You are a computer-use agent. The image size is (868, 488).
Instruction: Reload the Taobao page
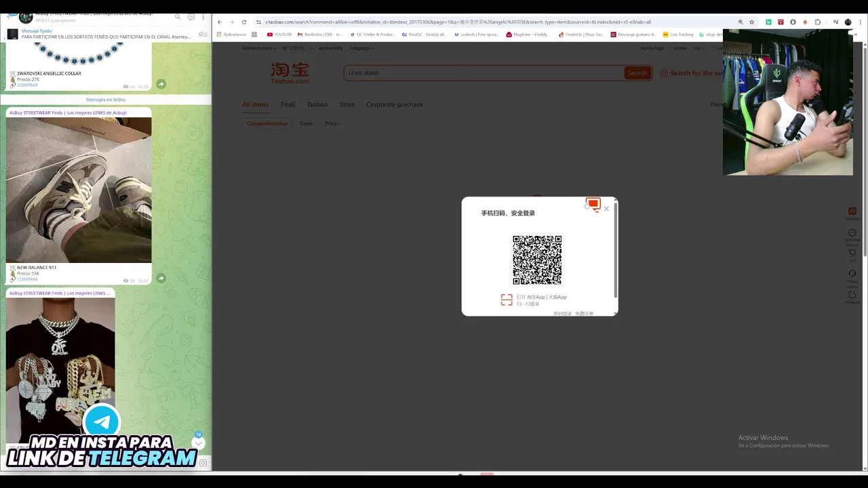[x=244, y=22]
